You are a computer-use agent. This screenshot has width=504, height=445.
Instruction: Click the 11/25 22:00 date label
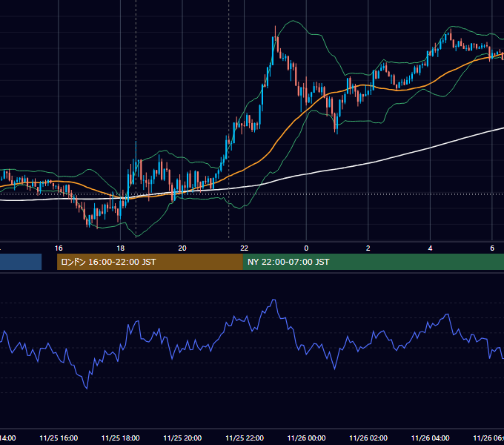pyautogui.click(x=245, y=438)
